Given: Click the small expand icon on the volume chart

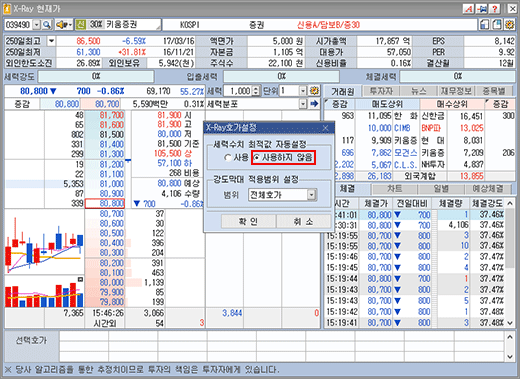Looking at the screenshot, I should [x=80, y=279].
